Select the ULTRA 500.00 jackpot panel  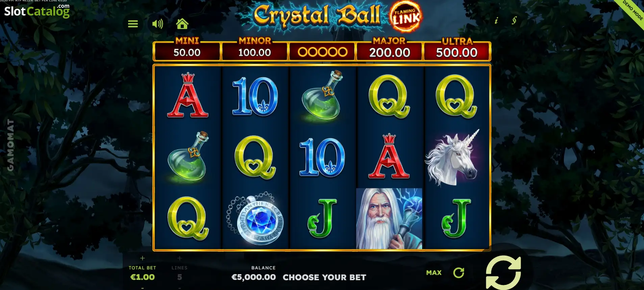click(x=457, y=49)
